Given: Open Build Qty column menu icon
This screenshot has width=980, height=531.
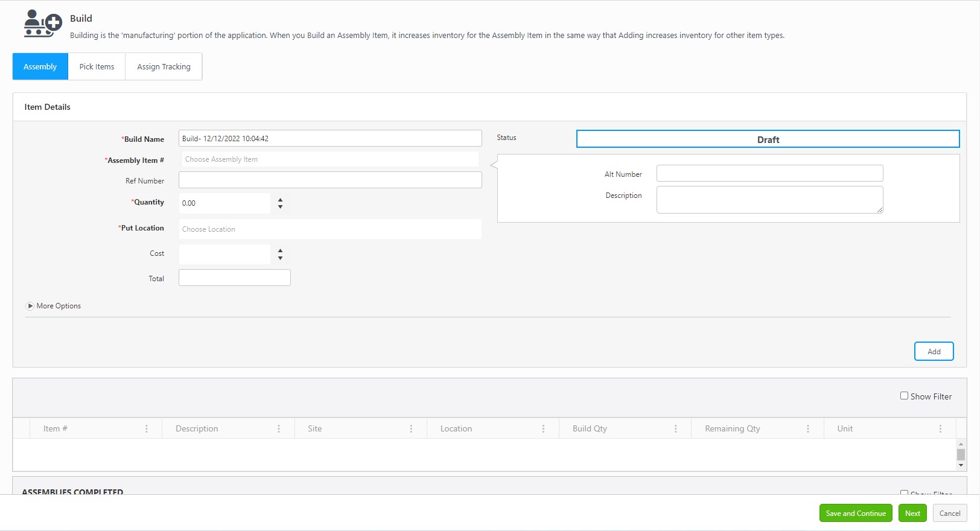Looking at the screenshot, I should point(675,428).
